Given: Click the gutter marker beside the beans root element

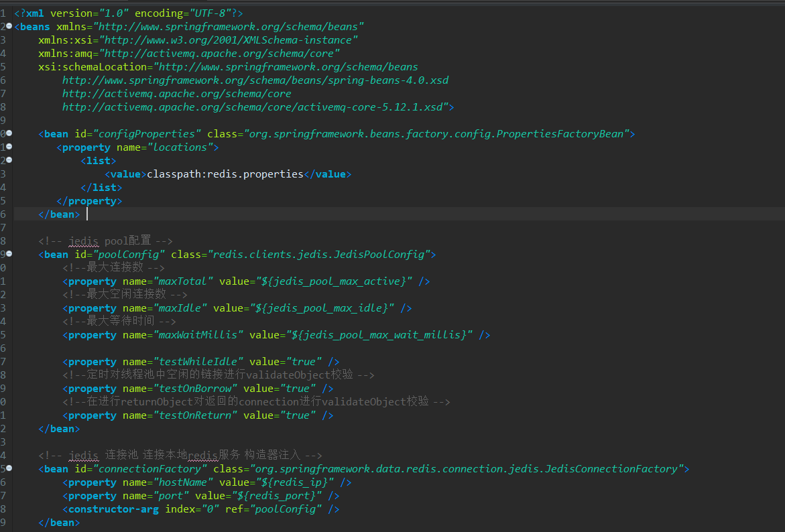Looking at the screenshot, I should click(x=9, y=26).
